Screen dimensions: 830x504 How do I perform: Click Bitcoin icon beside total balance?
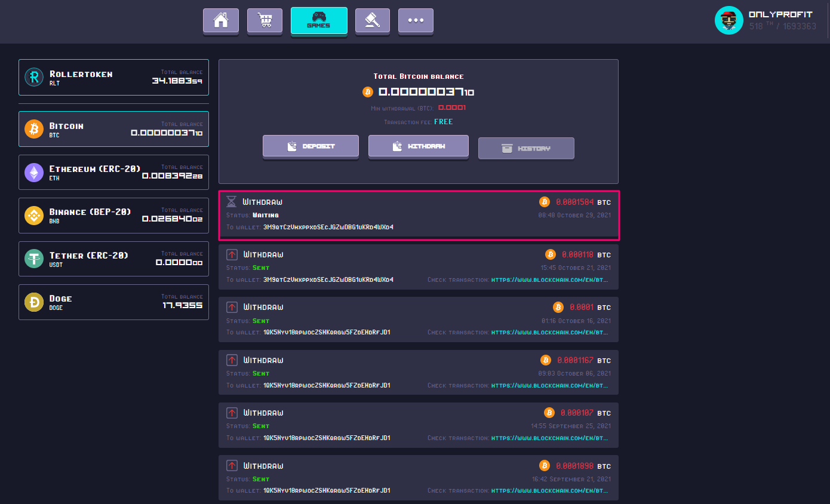368,92
